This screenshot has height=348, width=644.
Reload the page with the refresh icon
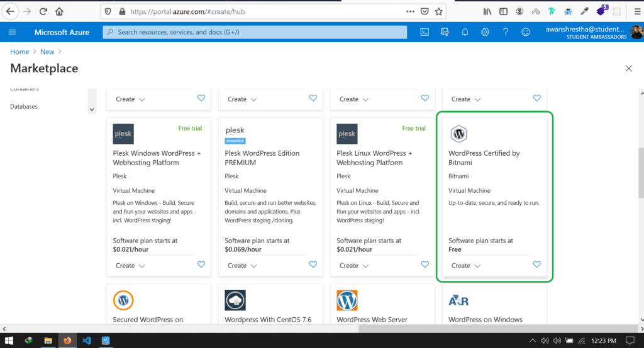click(43, 11)
